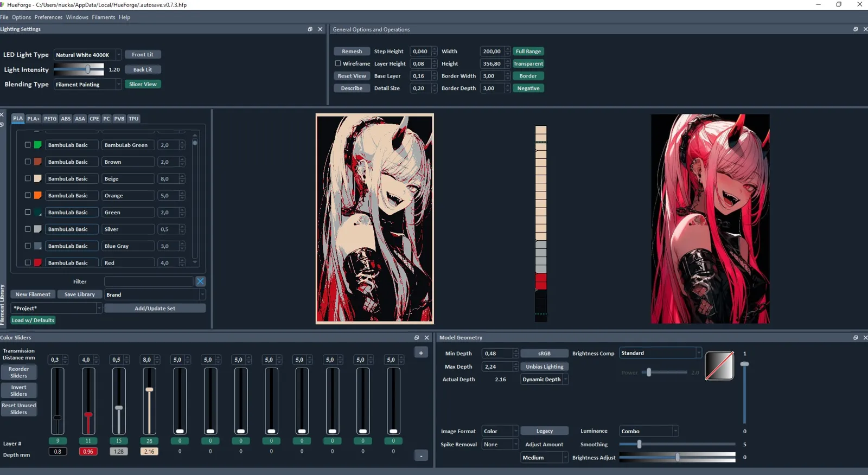Close the Color Sliders panel

coord(426,337)
